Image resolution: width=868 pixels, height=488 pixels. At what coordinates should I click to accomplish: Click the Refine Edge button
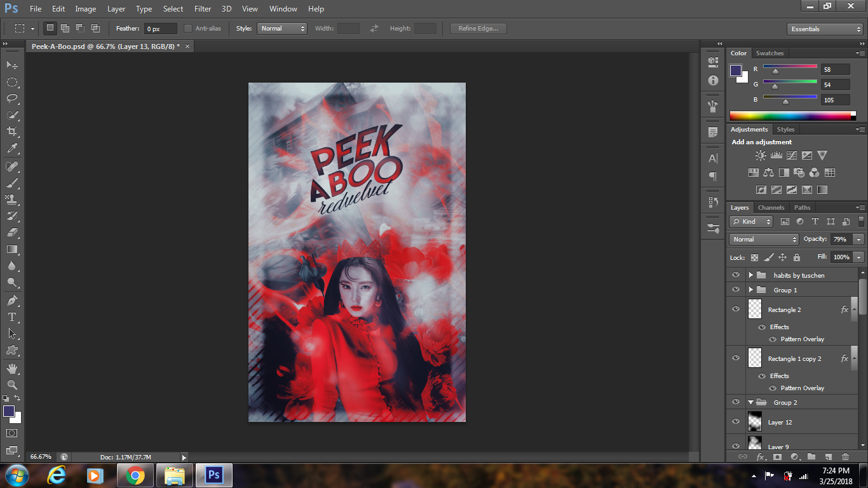pyautogui.click(x=478, y=29)
